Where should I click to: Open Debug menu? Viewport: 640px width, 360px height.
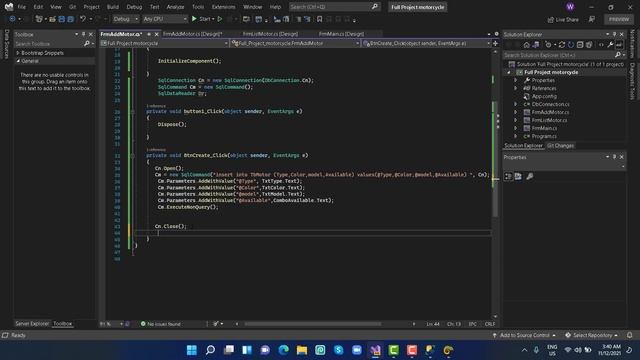[x=134, y=7]
